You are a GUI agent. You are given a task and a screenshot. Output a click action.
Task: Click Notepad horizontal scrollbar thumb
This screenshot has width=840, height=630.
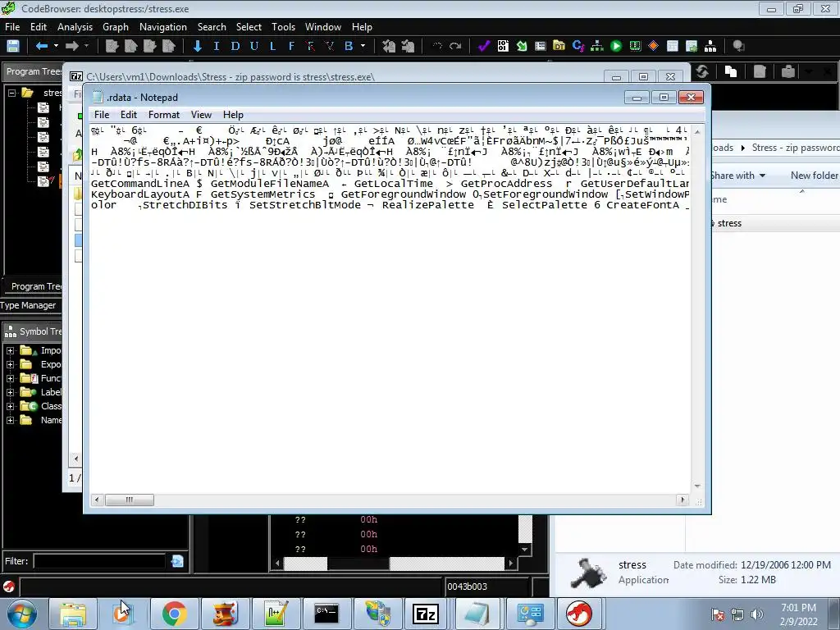pos(130,500)
